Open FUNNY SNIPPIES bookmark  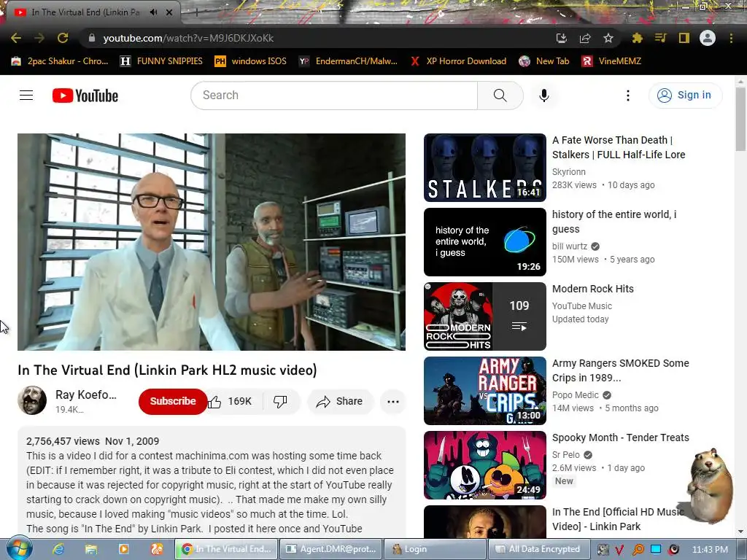click(161, 61)
